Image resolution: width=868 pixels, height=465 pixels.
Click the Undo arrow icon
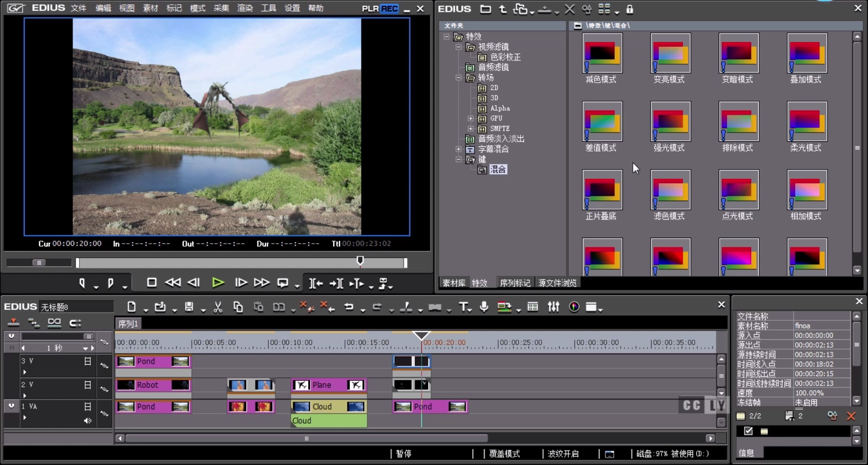[x=349, y=307]
